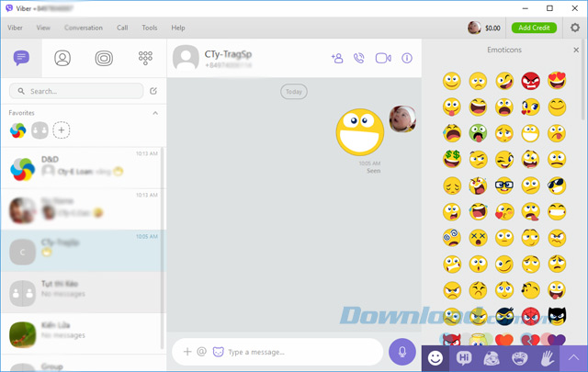Click the Add Credit button
Screen dimensions: 588x372
click(x=534, y=28)
